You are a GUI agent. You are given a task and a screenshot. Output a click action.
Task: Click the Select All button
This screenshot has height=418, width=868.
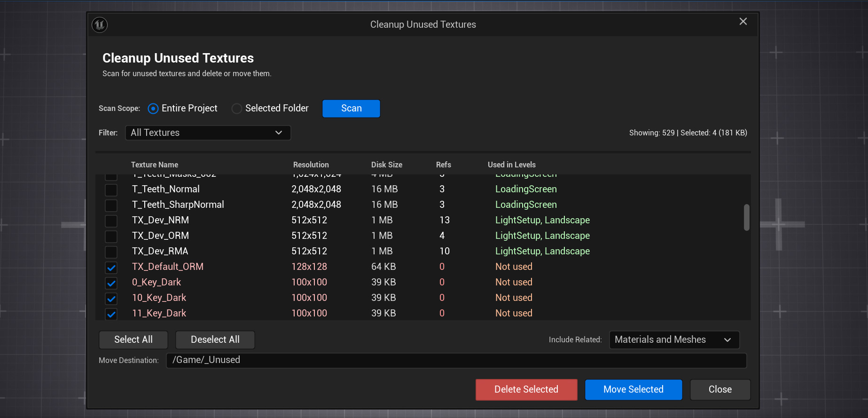click(x=133, y=340)
